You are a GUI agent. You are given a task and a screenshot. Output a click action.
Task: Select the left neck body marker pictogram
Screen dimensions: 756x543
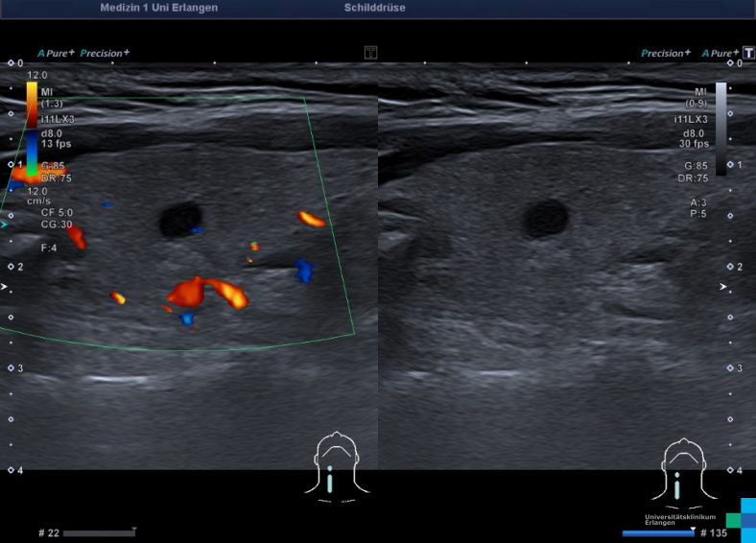[x=333, y=467]
